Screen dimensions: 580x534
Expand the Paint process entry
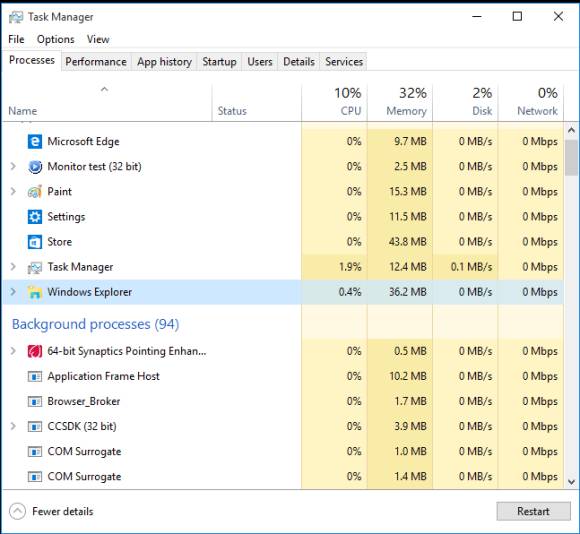coord(13,192)
